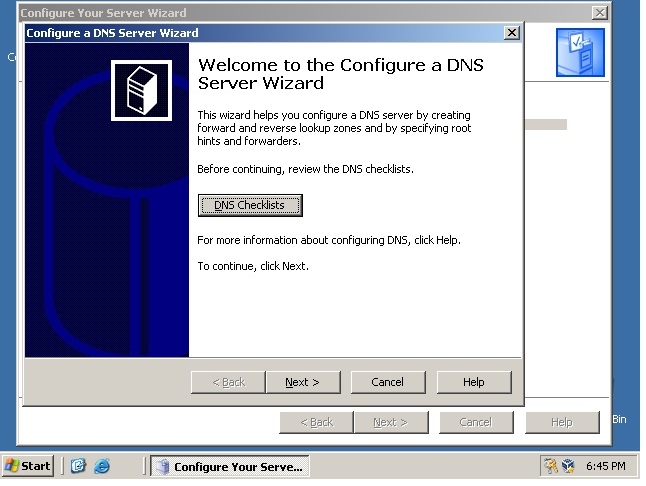Open Help in the DNS Server Wizard
This screenshot has height=486, width=646.
pyautogui.click(x=474, y=382)
